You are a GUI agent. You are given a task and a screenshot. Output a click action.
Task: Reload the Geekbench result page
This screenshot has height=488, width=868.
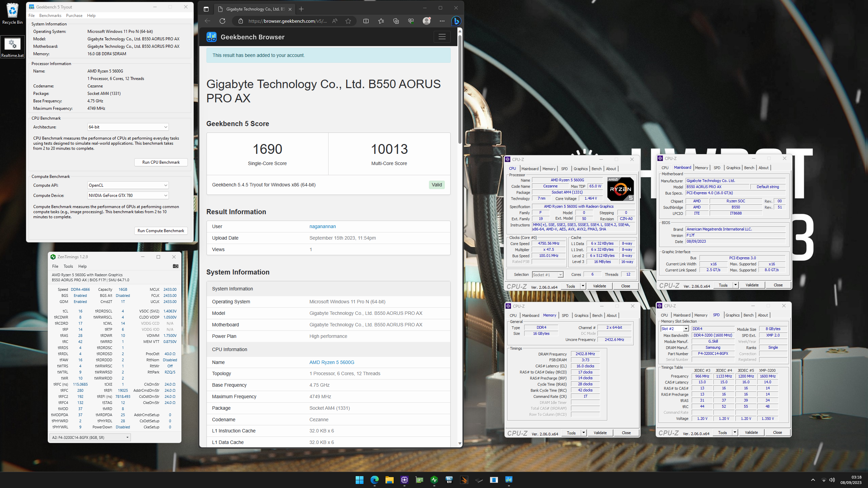222,21
